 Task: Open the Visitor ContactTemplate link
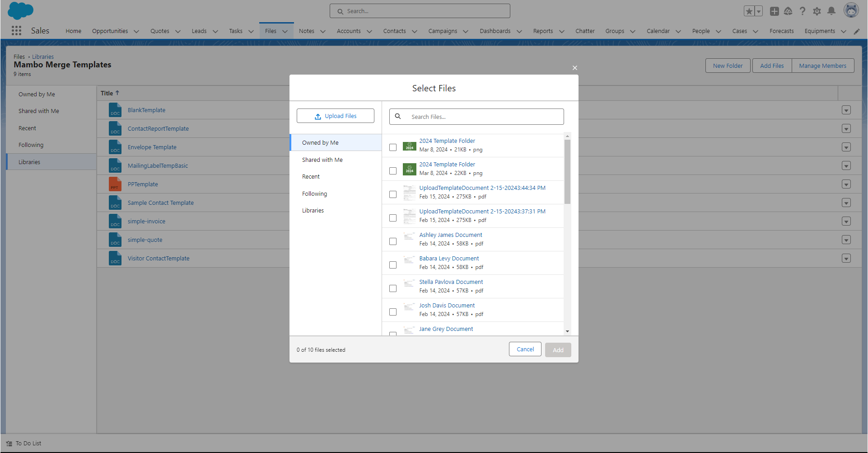[158, 258]
